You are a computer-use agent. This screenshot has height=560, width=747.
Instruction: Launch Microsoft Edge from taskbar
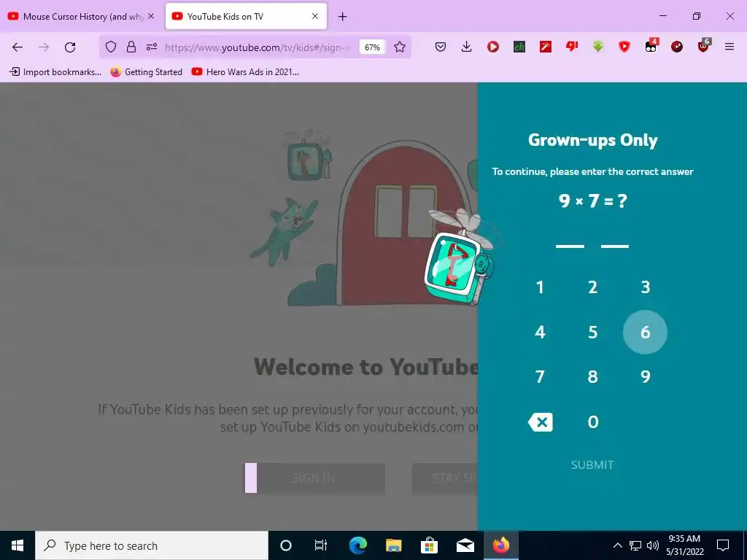pyautogui.click(x=358, y=545)
